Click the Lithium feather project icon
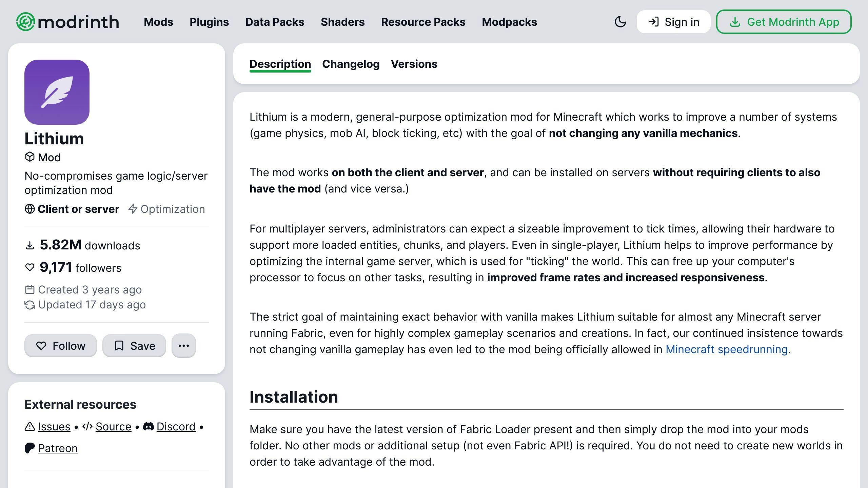Viewport: 868px width, 488px height. pos(57,92)
